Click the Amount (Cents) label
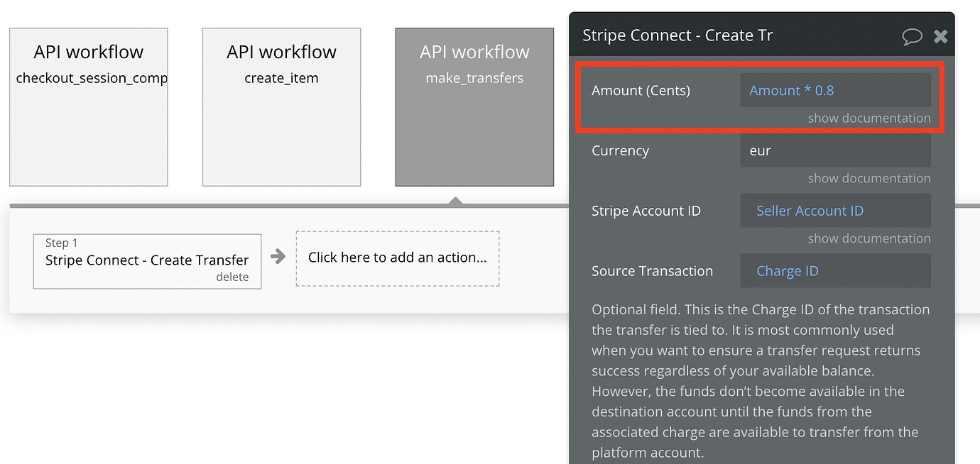980x464 pixels. [x=641, y=90]
